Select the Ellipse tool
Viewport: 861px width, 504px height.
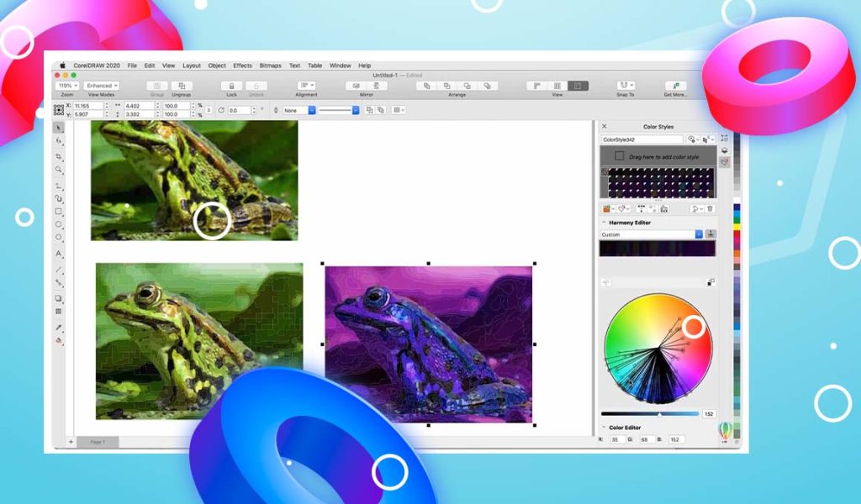click(59, 225)
